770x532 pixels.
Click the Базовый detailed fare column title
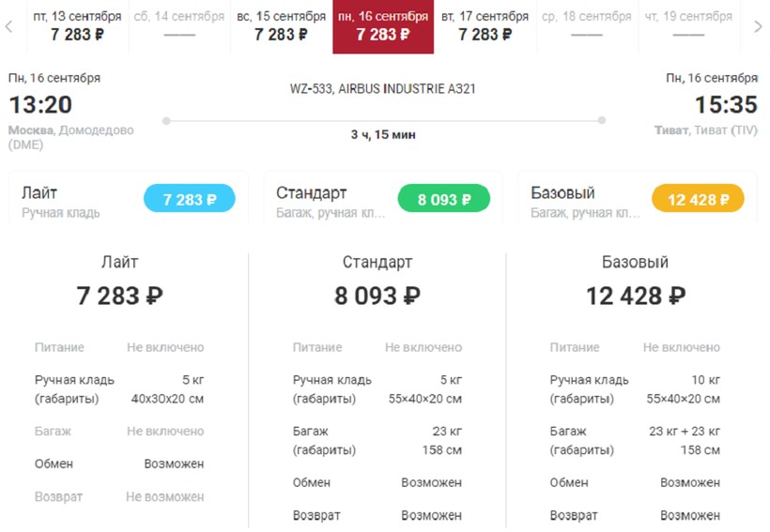click(x=635, y=263)
